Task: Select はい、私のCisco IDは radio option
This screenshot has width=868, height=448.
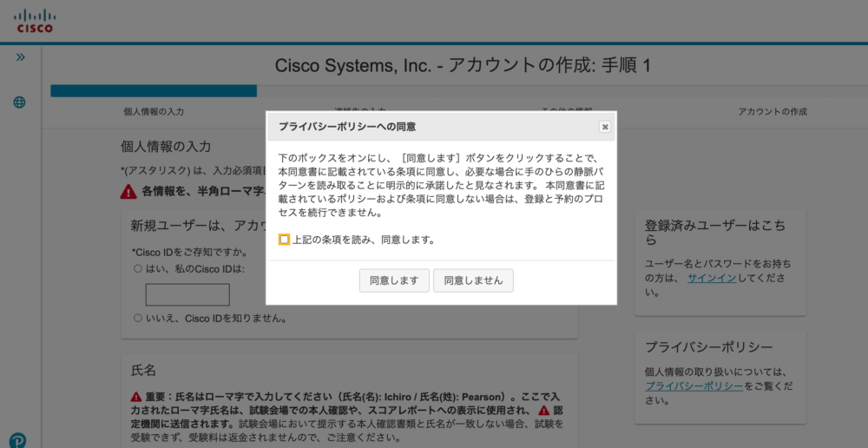Action: [x=137, y=269]
